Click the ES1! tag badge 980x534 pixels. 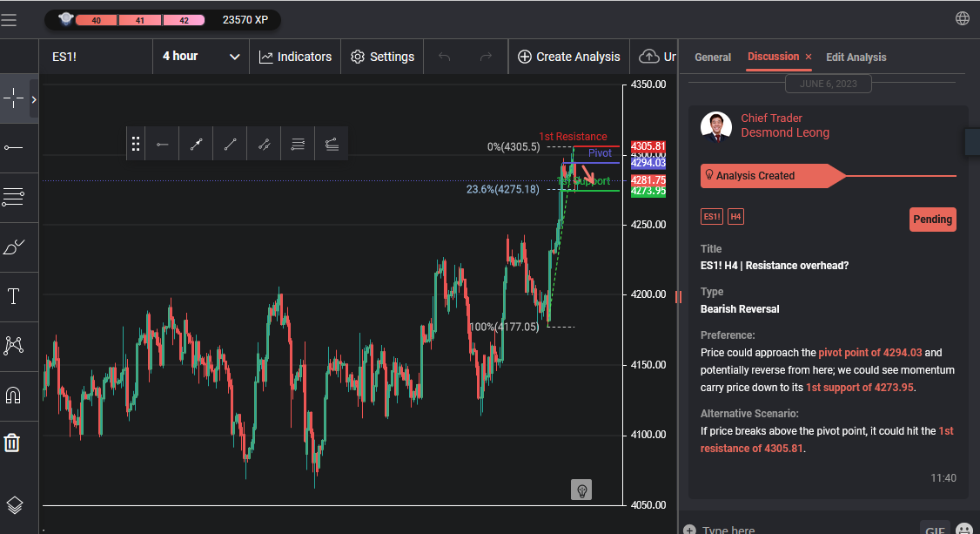pyautogui.click(x=711, y=217)
